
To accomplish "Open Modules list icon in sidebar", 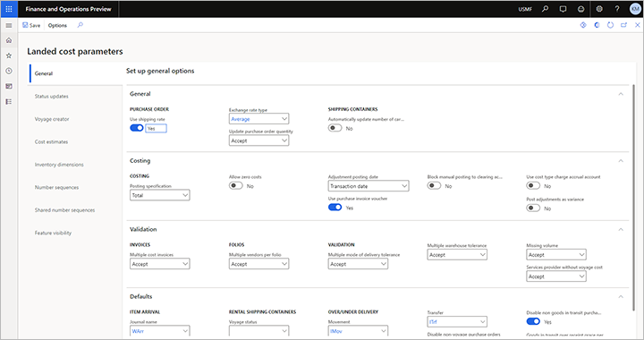I will point(9,101).
